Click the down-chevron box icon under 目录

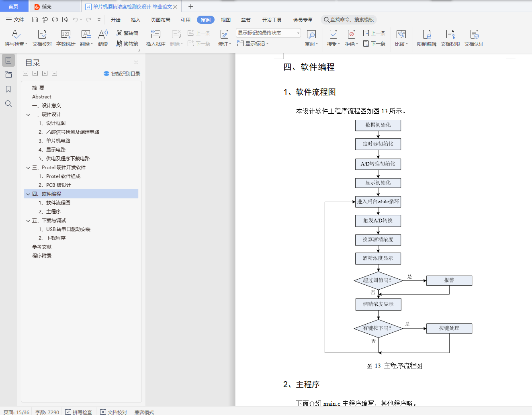tap(26, 74)
